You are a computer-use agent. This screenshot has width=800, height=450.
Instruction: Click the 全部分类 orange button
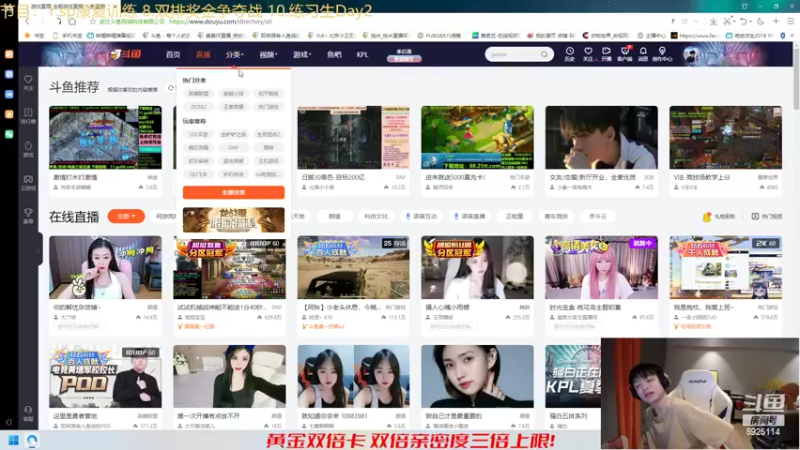coord(234,192)
